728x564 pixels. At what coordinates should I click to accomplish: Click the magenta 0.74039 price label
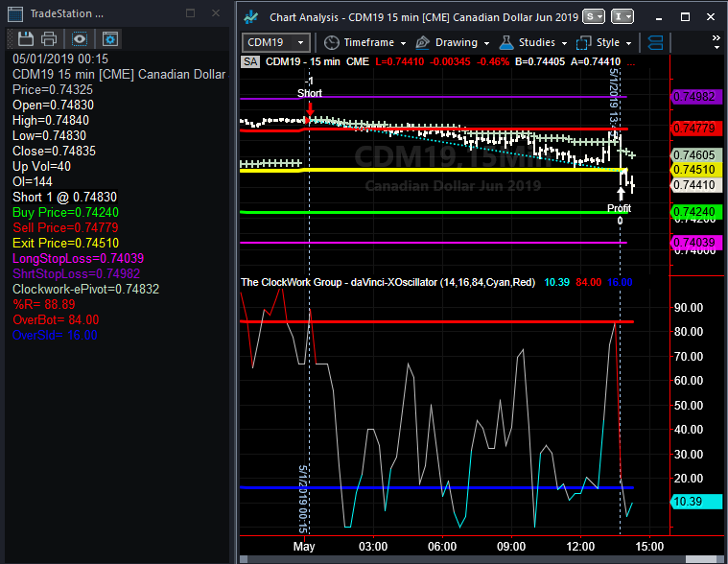pyautogui.click(x=695, y=243)
